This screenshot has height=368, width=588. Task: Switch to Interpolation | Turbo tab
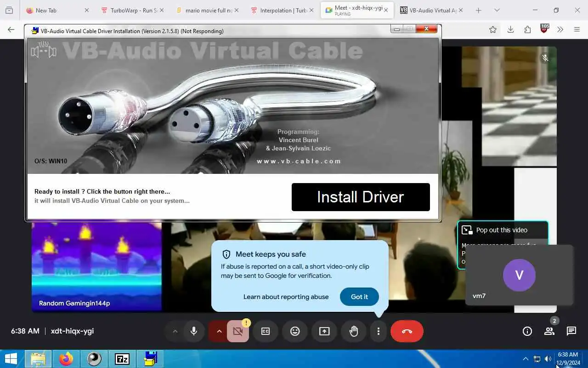tap(283, 10)
